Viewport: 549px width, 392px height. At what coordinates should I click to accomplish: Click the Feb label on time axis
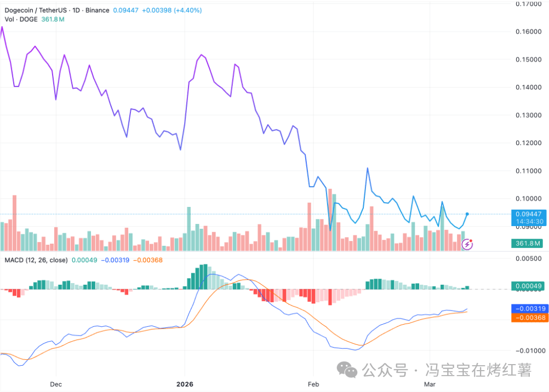pyautogui.click(x=313, y=384)
